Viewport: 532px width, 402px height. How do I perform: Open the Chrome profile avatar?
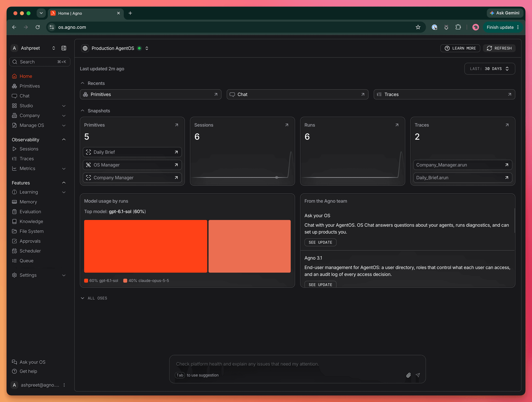pos(476,27)
